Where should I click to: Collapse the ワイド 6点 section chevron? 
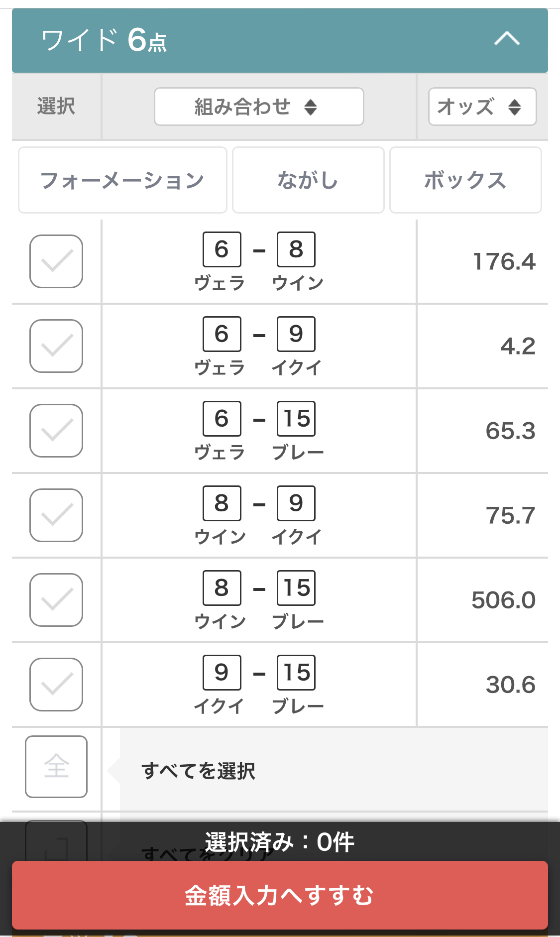click(x=507, y=39)
